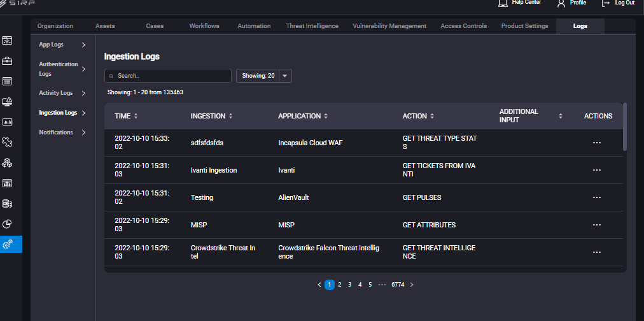Go to next page arrow

pos(412,285)
